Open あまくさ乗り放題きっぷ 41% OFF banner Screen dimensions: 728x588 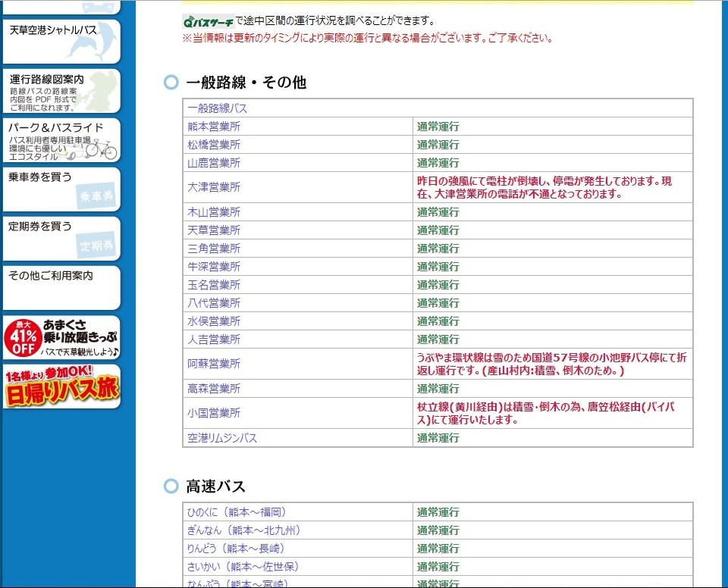(61, 337)
